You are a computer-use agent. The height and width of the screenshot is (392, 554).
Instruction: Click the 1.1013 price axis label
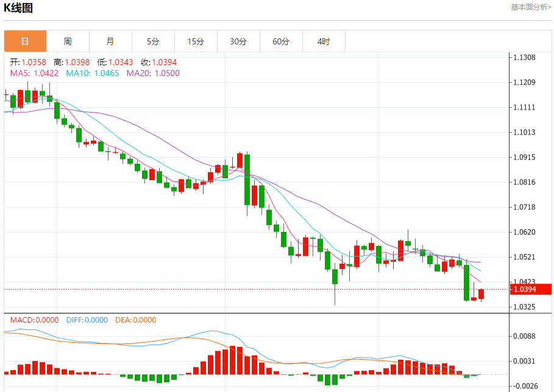click(x=524, y=132)
